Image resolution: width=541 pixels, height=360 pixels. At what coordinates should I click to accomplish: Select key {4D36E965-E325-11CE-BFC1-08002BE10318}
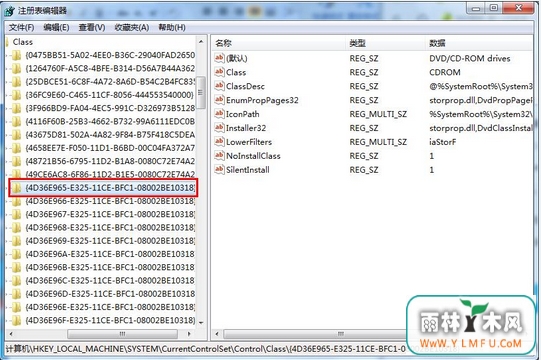point(110,188)
